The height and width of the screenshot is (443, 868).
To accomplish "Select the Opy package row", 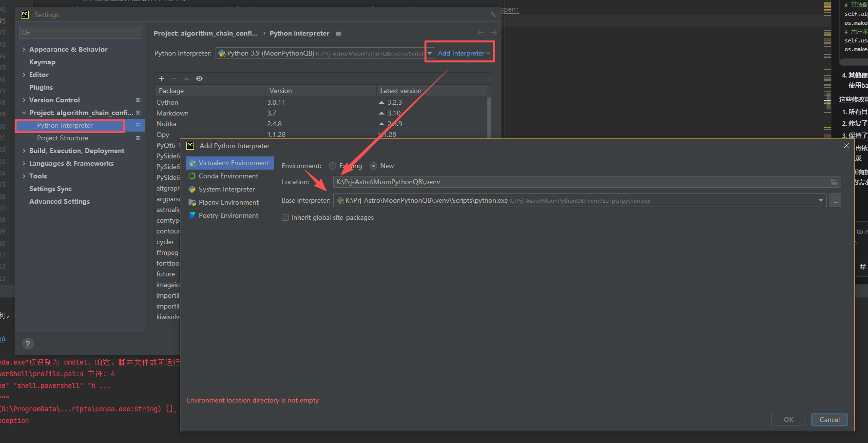I will pyautogui.click(x=321, y=135).
